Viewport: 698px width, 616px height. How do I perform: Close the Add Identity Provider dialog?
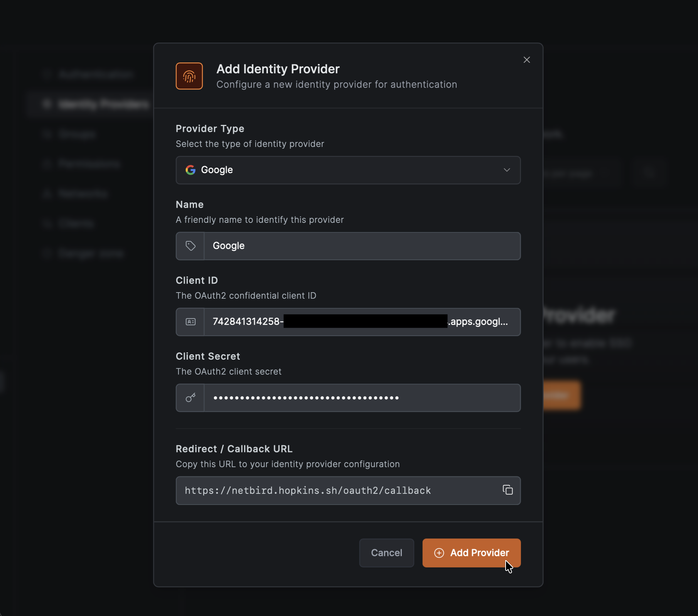[527, 60]
